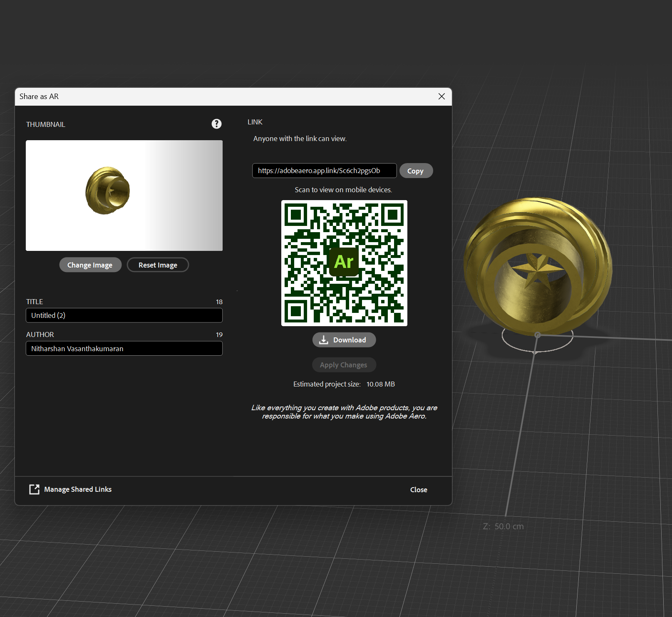This screenshot has height=617, width=672.
Task: Change the thumbnail image
Action: tap(90, 265)
